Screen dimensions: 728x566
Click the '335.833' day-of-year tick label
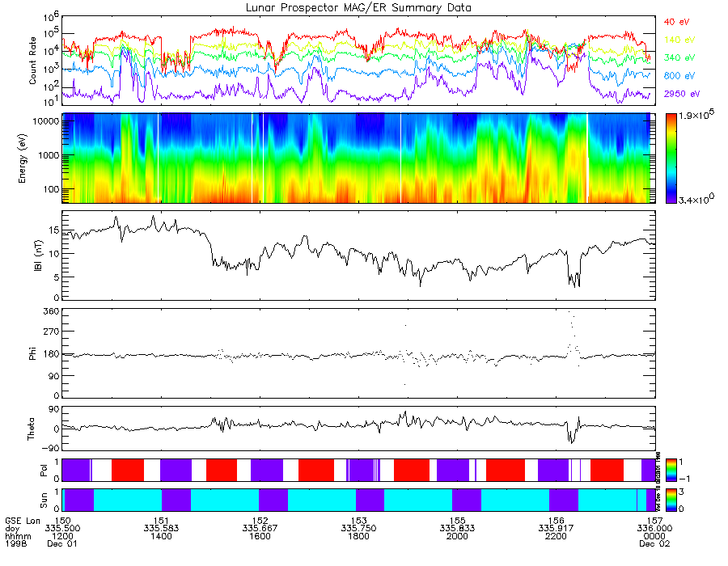coord(457,529)
